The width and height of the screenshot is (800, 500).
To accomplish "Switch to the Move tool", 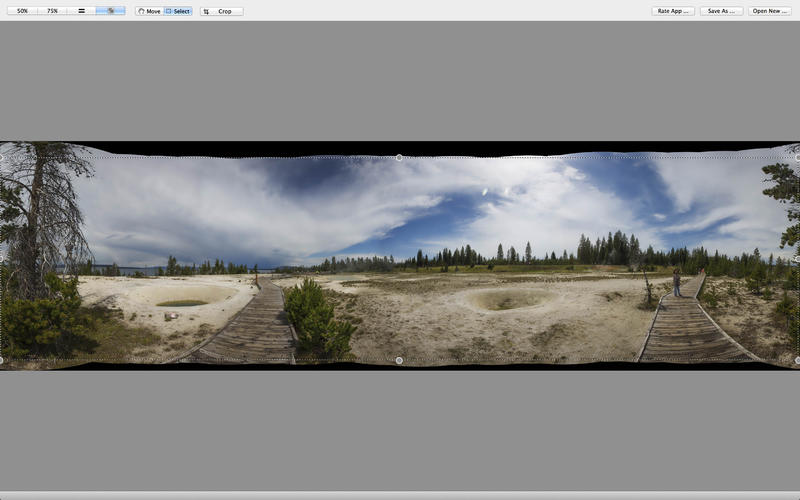I will tap(149, 11).
